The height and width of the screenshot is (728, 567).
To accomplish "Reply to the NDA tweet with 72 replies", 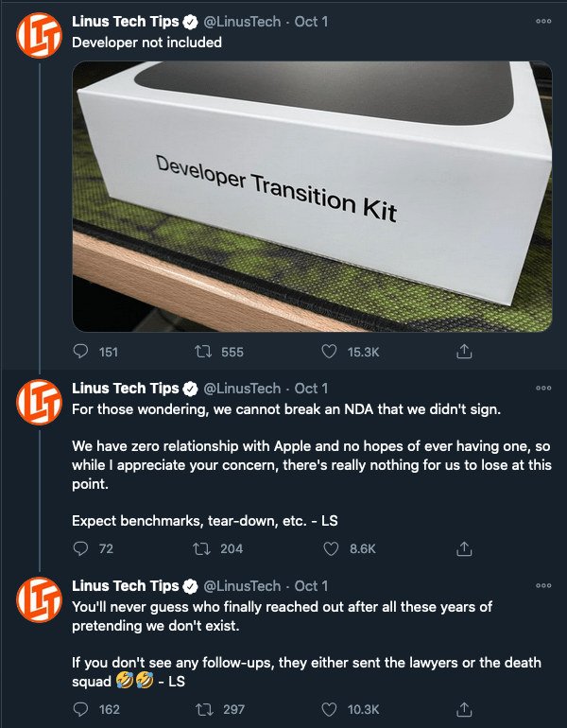I will 80,548.
